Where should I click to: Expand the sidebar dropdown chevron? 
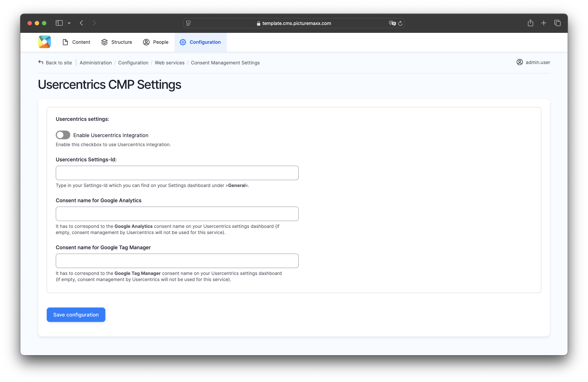tap(69, 23)
